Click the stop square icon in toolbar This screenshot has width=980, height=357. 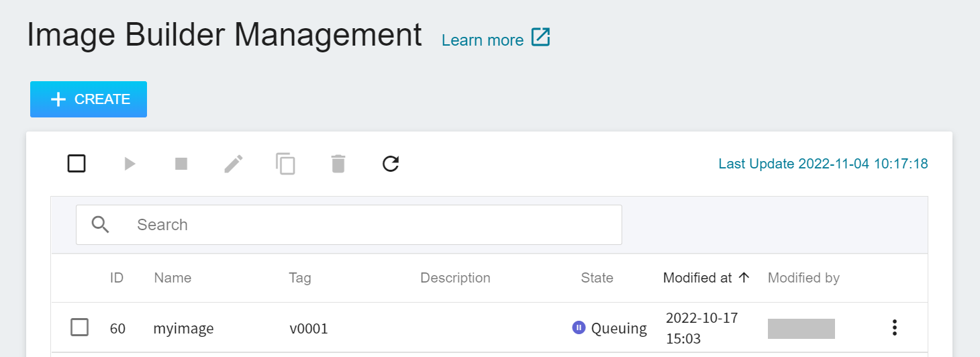(x=181, y=164)
